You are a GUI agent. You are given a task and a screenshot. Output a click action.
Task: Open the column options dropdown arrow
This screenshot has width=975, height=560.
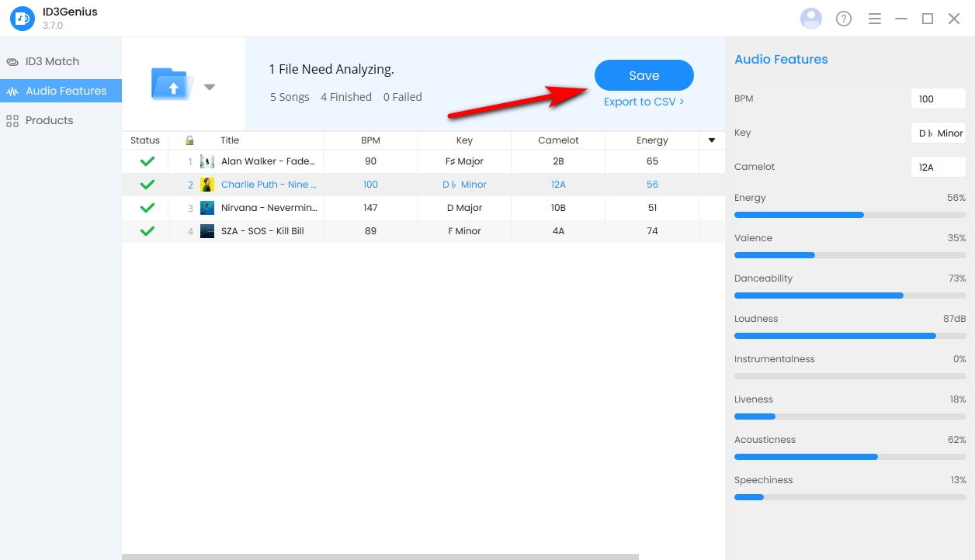pyautogui.click(x=712, y=140)
